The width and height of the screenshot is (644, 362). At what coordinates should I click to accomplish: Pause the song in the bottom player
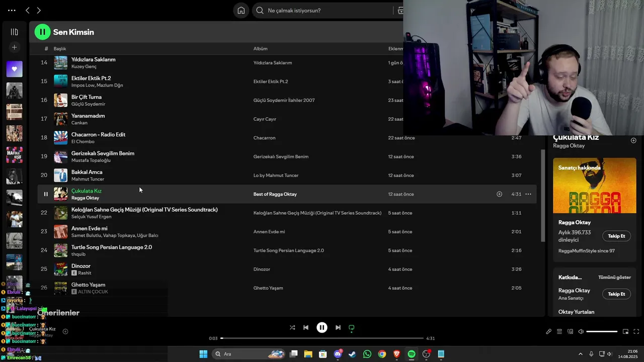(322, 327)
